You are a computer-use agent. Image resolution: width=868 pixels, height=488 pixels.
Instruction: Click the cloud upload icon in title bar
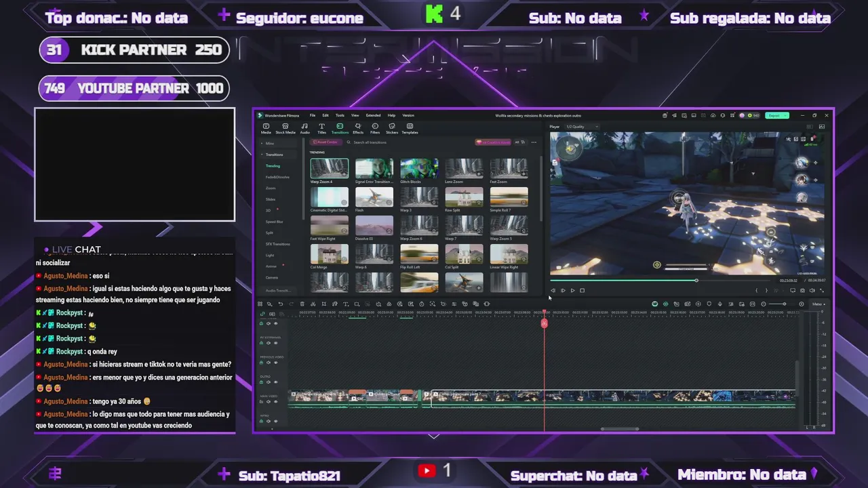[x=713, y=115]
